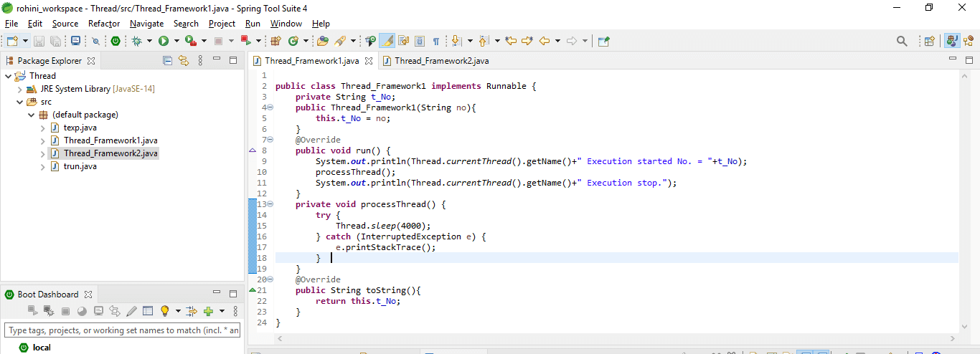The height and width of the screenshot is (354, 980).
Task: Switch to the Thread_Framework2.java editor tab
Action: (440, 61)
